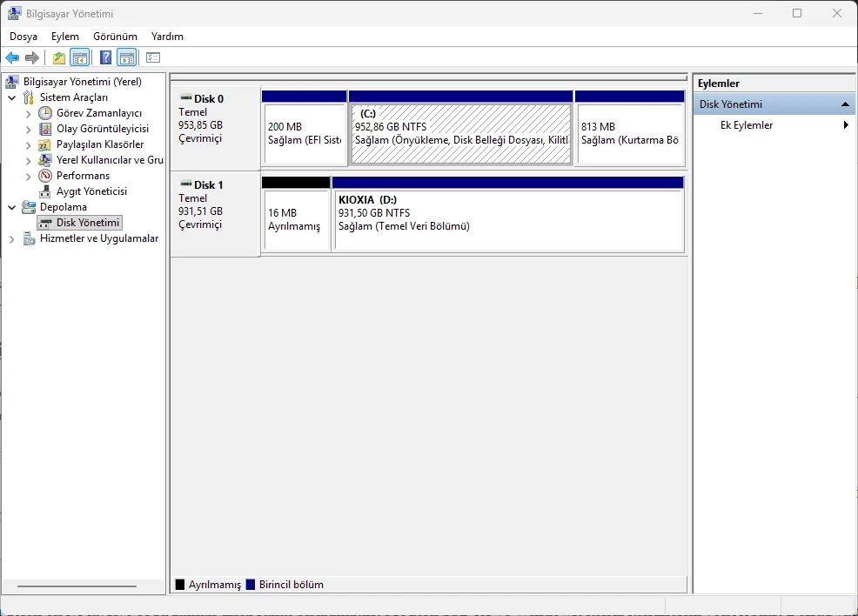Click the tree pane horizontal scrollbar

(77, 586)
